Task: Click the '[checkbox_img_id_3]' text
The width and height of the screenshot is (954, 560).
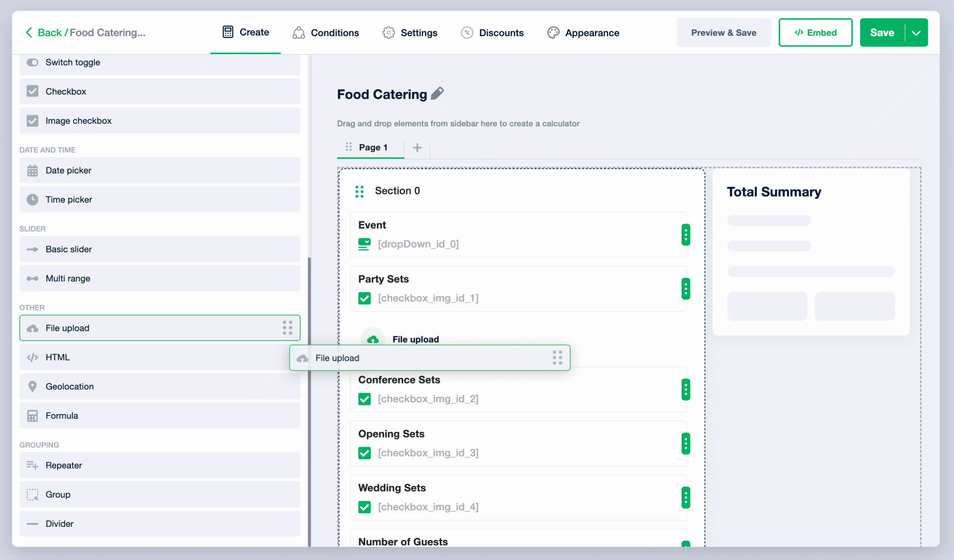Action: click(428, 453)
